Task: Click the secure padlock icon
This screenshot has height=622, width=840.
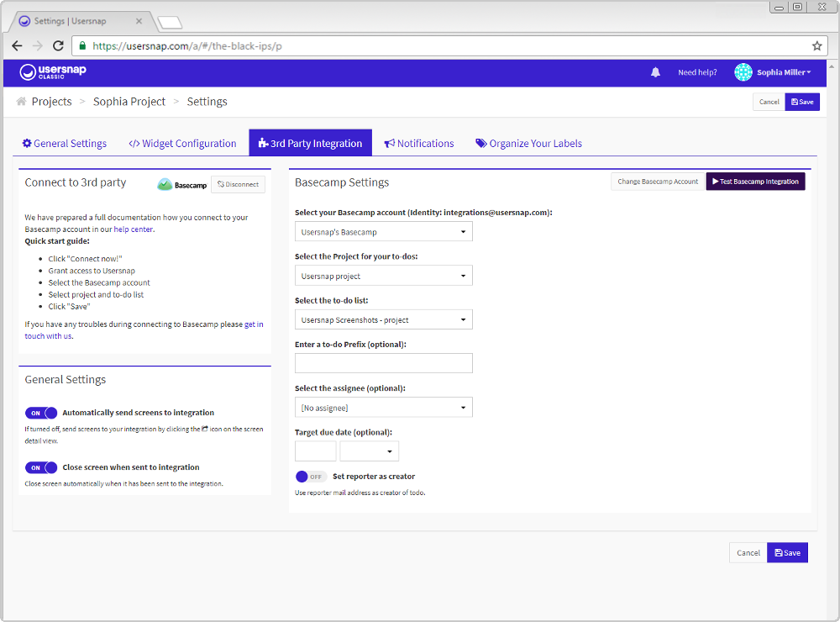Action: pos(82,46)
